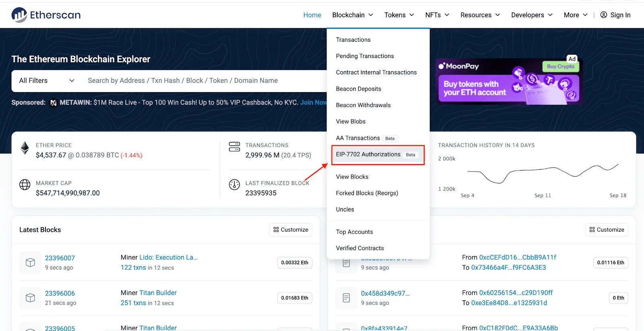This screenshot has width=644, height=331.
Task: Click the transactions count 2,999.96 M
Action: tap(262, 155)
